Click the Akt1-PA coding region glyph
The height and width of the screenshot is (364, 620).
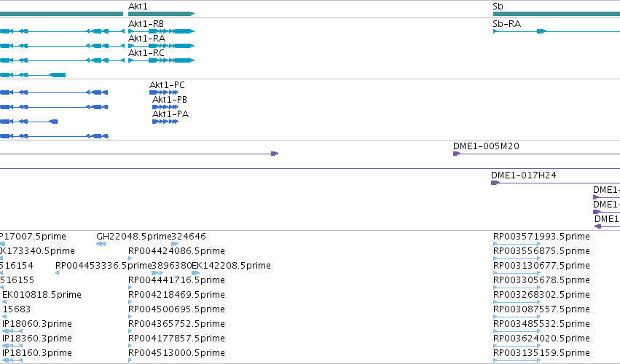(165, 122)
